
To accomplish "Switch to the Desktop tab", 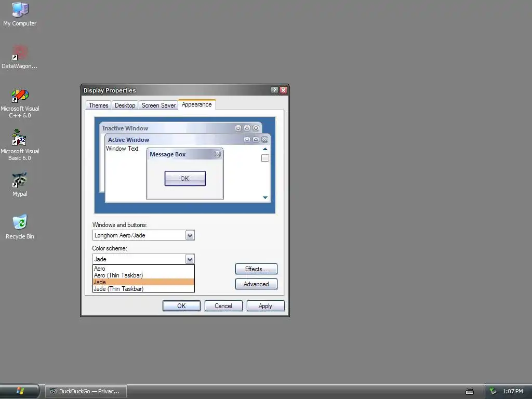I will (x=125, y=105).
